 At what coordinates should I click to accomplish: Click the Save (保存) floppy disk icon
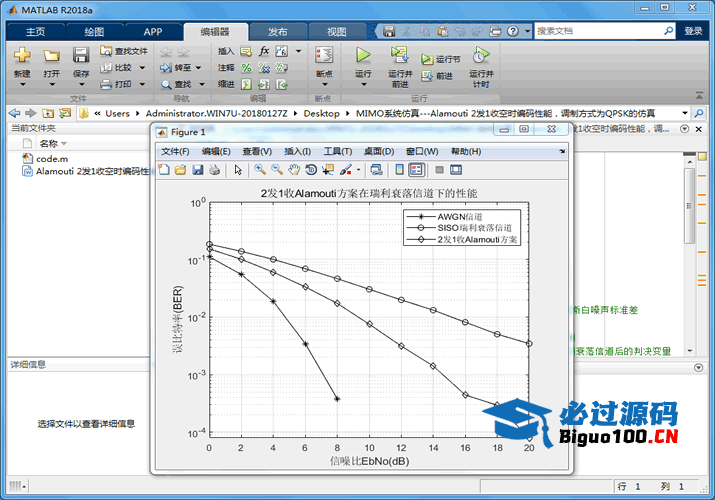click(81, 55)
